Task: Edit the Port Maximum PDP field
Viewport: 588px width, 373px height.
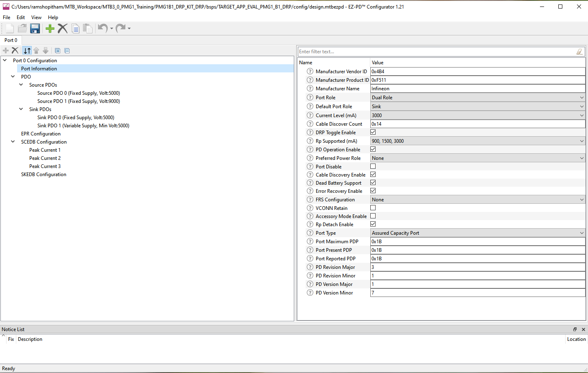Action: [x=478, y=242]
